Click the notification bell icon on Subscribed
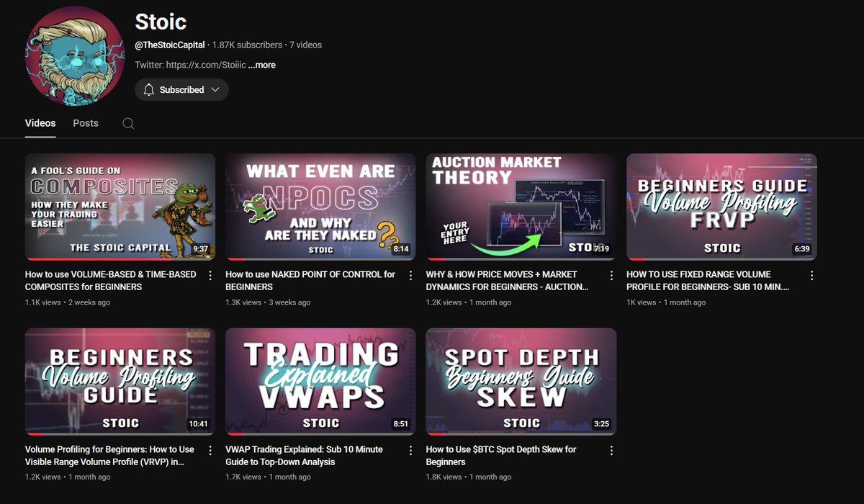864x504 pixels. pos(149,90)
